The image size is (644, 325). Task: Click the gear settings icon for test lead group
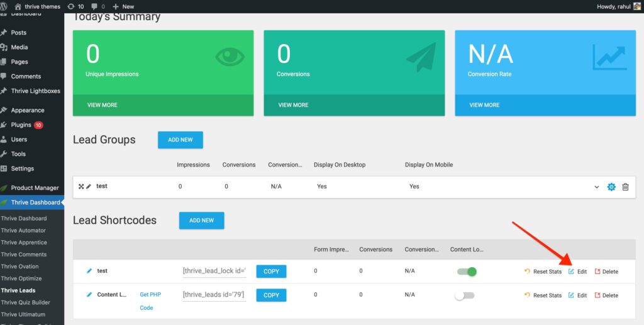[x=611, y=187]
